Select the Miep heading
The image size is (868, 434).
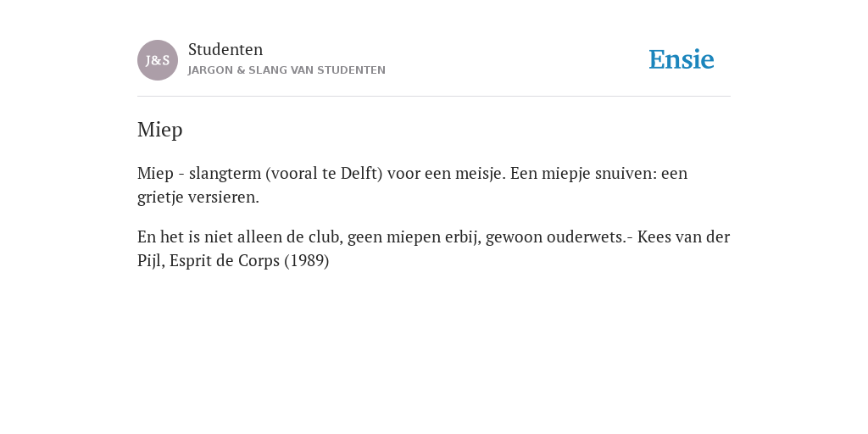160,130
